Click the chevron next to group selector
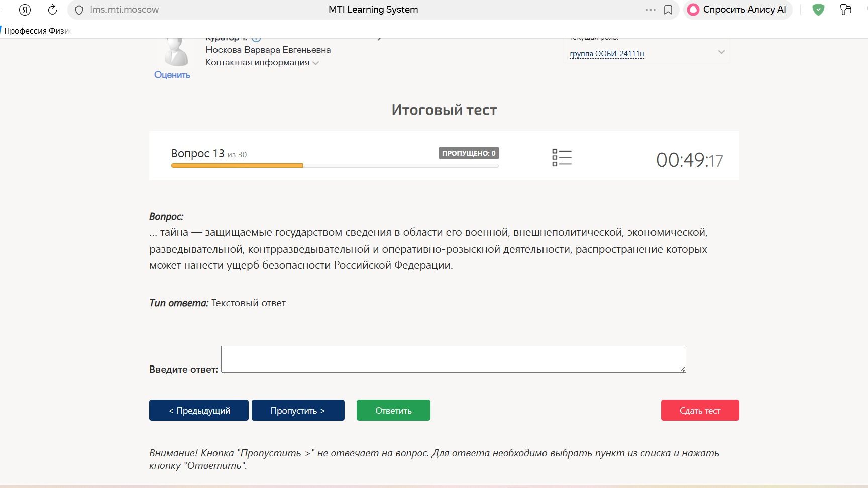Viewport: 868px width, 488px height. point(721,52)
